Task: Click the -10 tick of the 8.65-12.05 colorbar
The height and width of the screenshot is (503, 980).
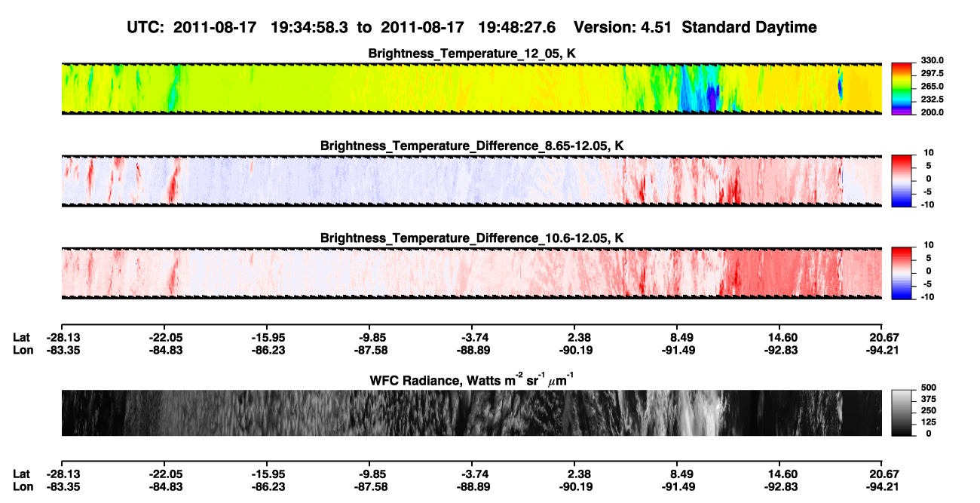Action: tap(928, 204)
